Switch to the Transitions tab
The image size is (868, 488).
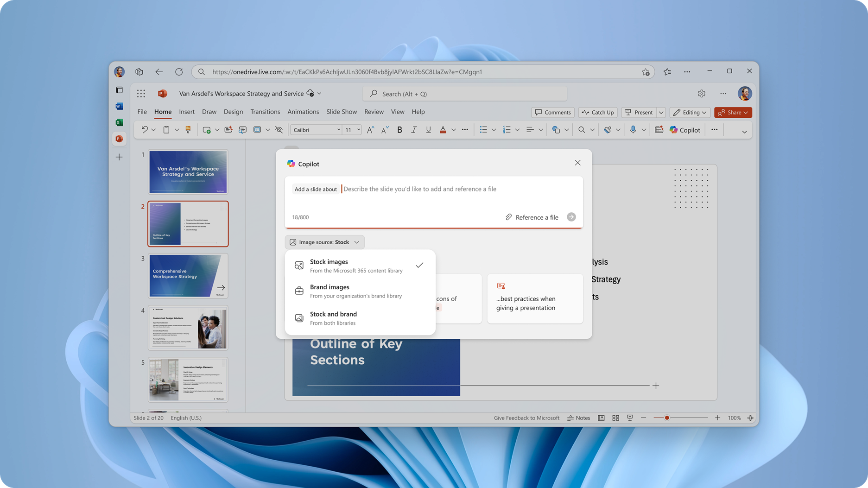[x=265, y=112]
